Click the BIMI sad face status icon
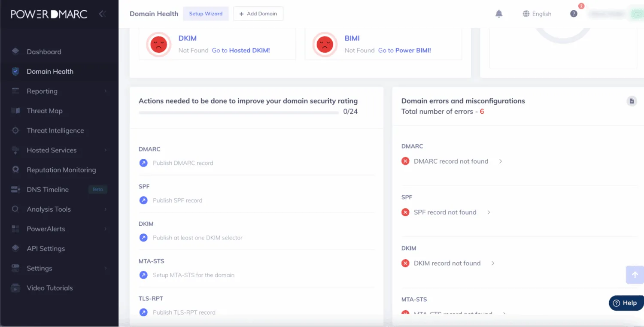The width and height of the screenshot is (644, 327). click(325, 44)
